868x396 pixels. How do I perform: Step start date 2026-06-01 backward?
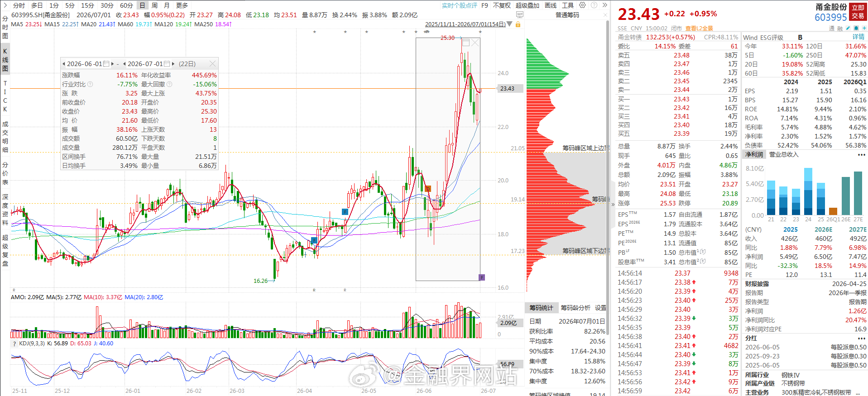[64, 64]
